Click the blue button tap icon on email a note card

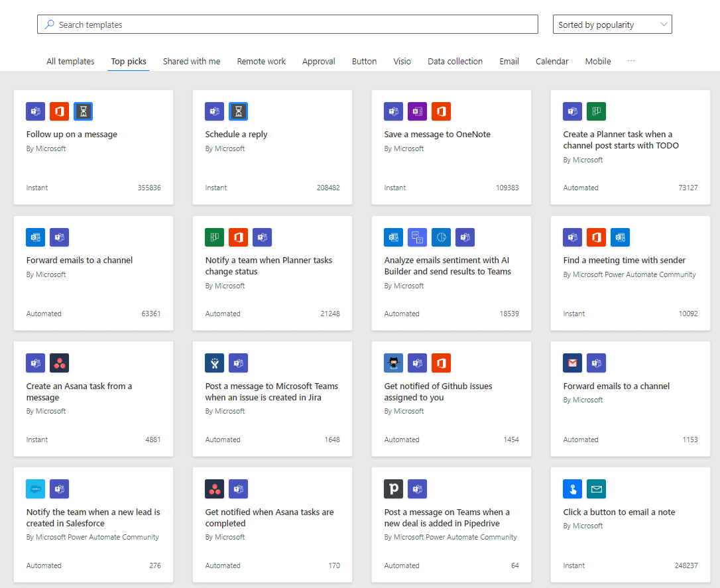(573, 489)
